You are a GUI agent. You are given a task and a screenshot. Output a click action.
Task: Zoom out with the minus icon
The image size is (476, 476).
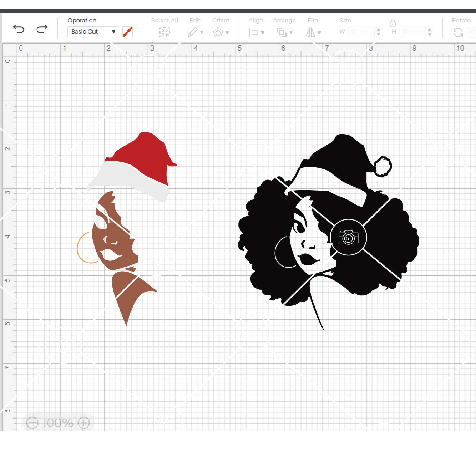pos(32,423)
